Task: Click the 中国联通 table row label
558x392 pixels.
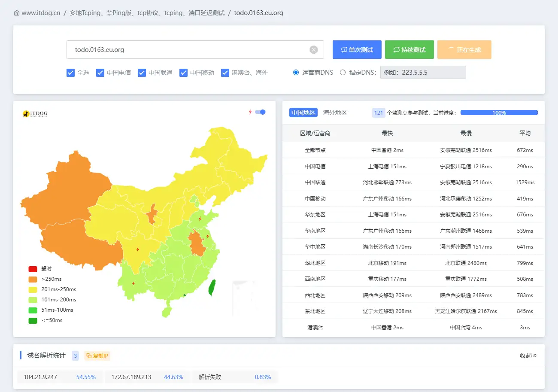Action: (315, 182)
